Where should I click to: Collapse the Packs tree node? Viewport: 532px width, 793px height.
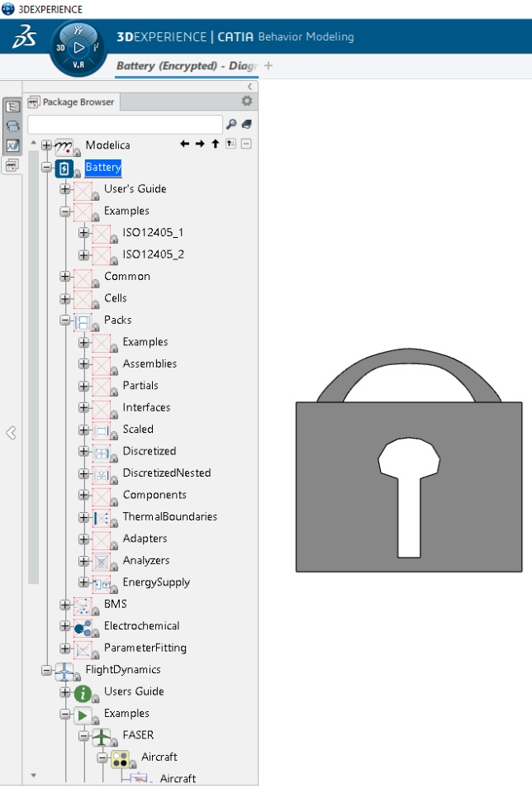[64, 321]
